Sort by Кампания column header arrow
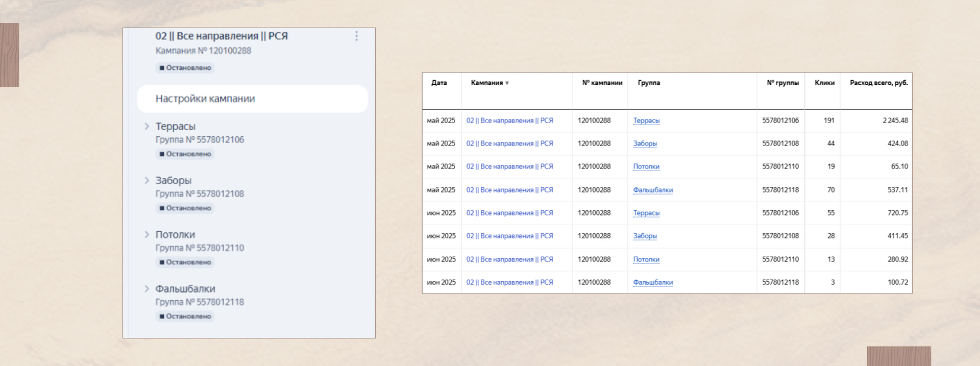Image resolution: width=980 pixels, height=366 pixels. 507,83
